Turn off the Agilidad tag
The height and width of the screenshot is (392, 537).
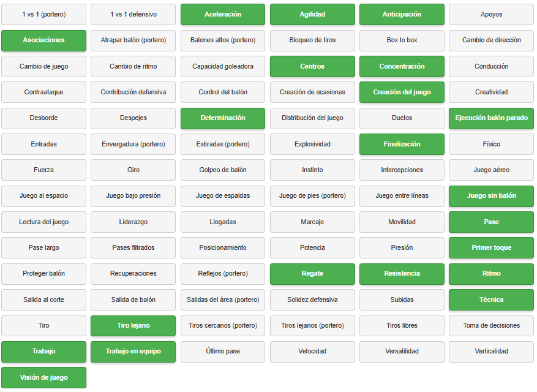point(312,14)
